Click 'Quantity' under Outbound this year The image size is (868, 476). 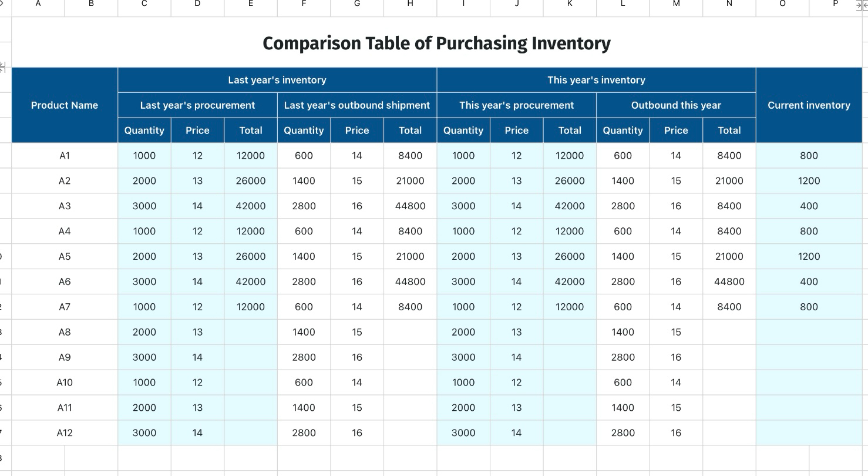623,130
